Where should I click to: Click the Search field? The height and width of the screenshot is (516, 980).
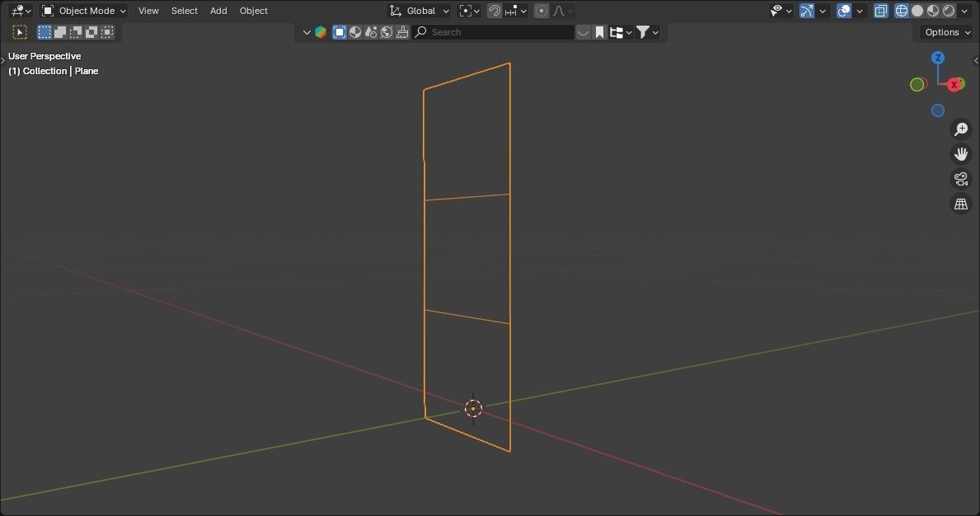coord(493,32)
